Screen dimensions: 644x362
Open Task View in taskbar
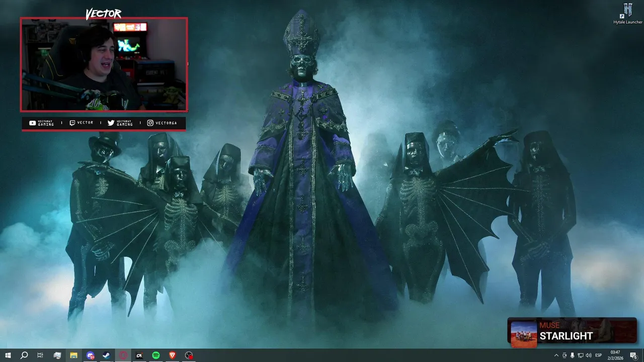click(x=40, y=355)
